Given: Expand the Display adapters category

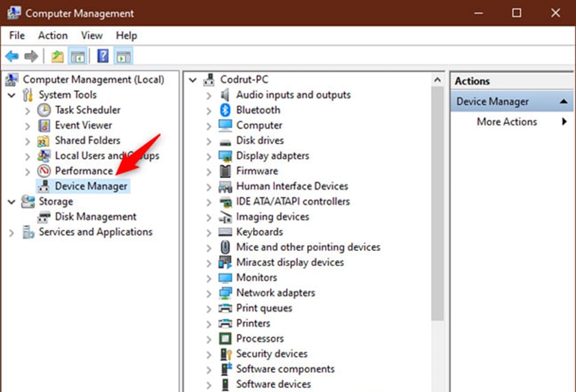Looking at the screenshot, I should (x=208, y=156).
